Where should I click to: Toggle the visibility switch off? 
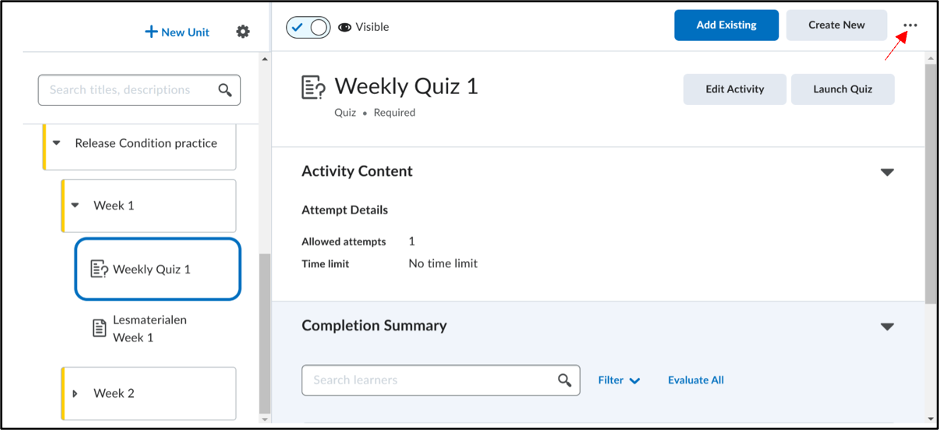click(x=308, y=27)
